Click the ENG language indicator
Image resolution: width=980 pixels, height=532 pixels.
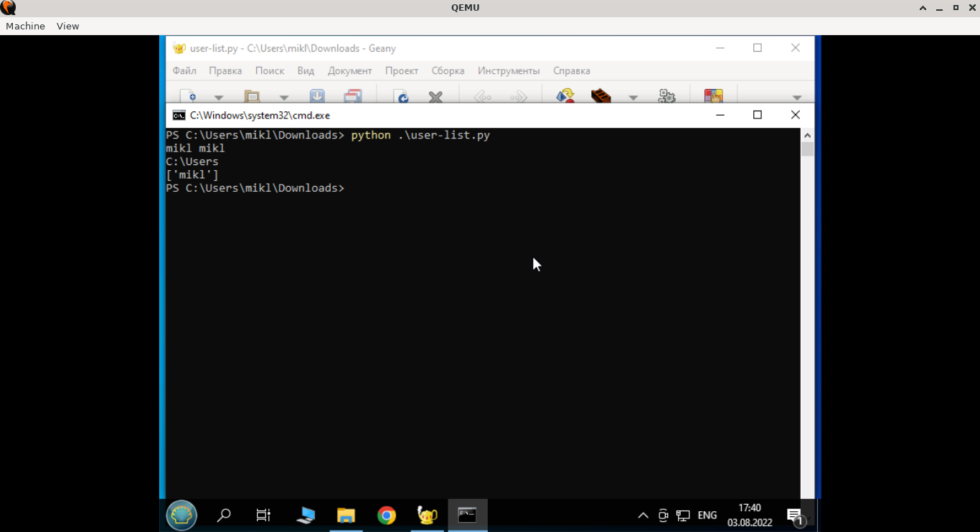pos(707,515)
